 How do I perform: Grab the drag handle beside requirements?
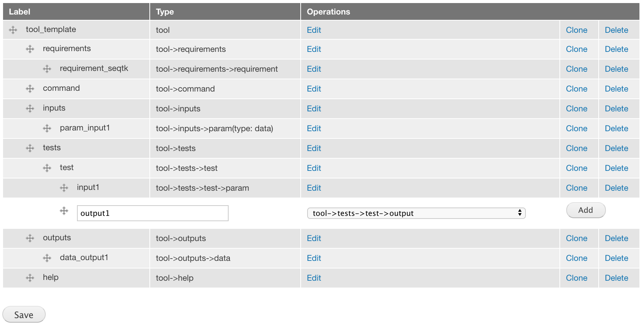[x=30, y=49]
